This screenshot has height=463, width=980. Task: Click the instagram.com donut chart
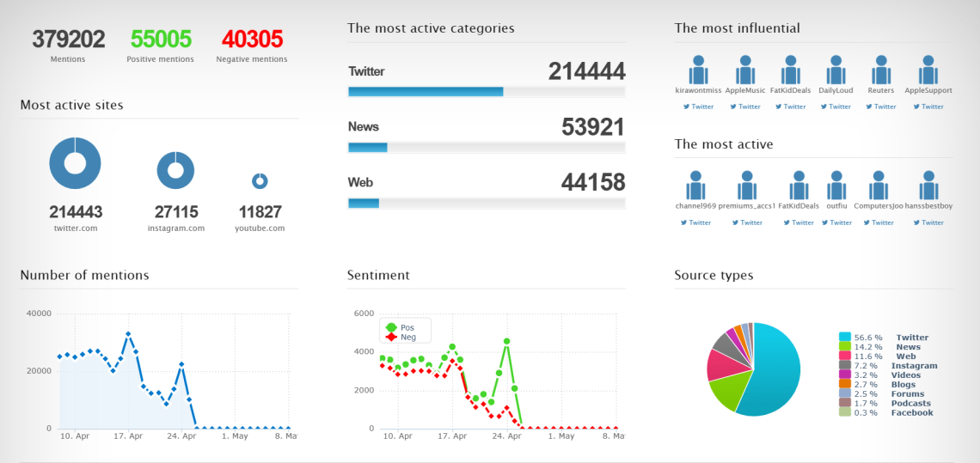click(x=175, y=170)
